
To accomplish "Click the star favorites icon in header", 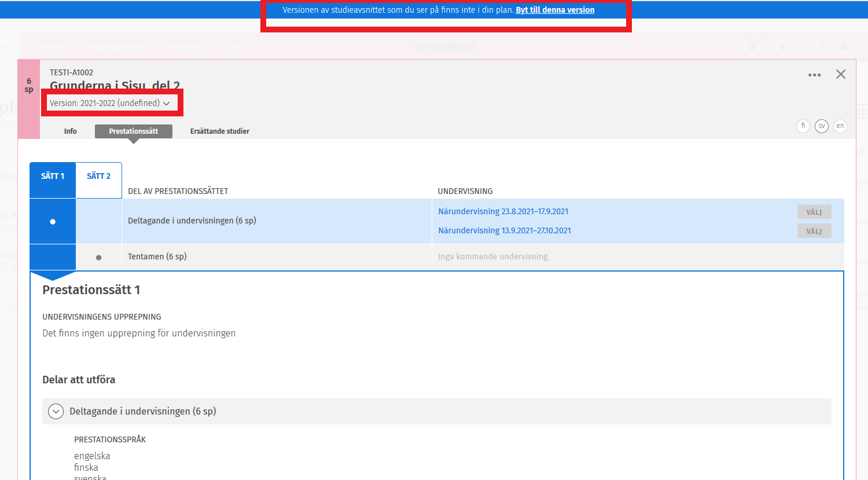I will (x=843, y=47).
